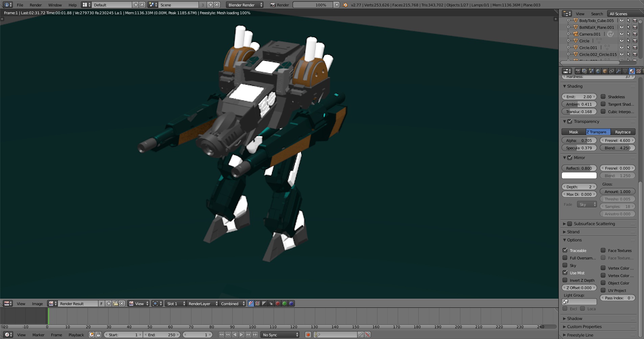Open the Blender Render engine dropdown
644x339 pixels.
click(x=245, y=5)
